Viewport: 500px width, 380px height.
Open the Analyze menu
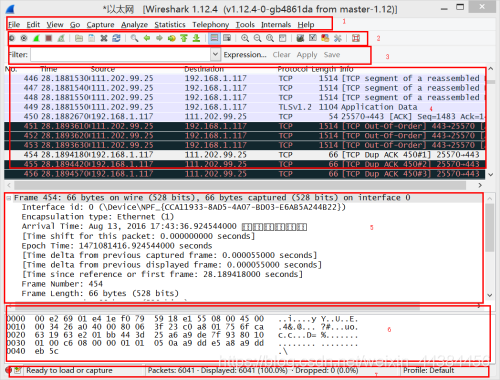coord(134,25)
